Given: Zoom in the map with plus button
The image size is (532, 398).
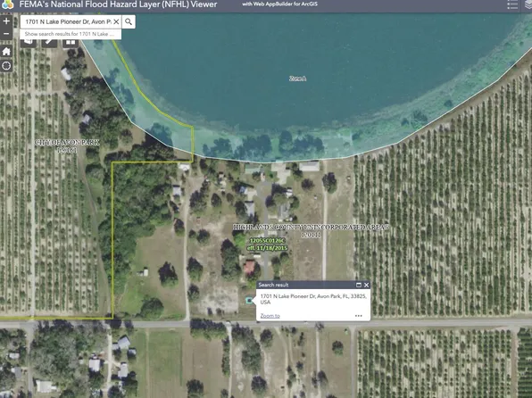Looking at the screenshot, I should (x=6, y=21).
